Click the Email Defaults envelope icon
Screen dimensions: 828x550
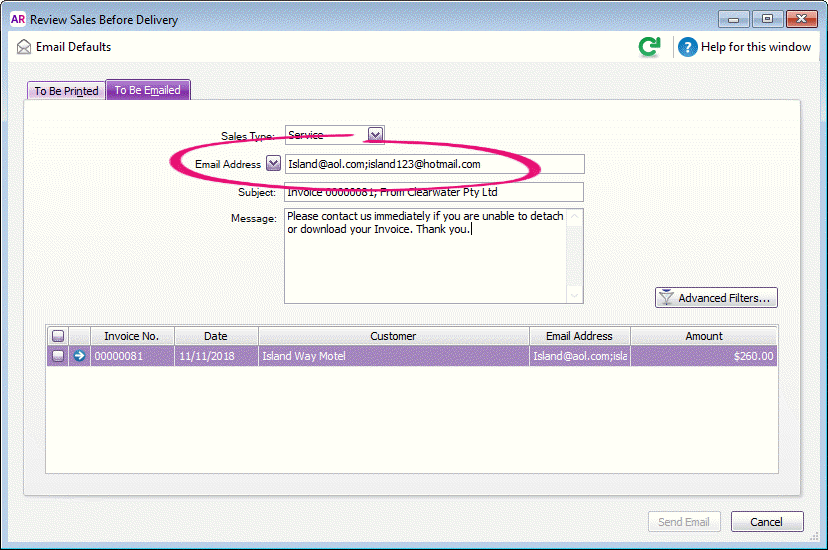24,47
